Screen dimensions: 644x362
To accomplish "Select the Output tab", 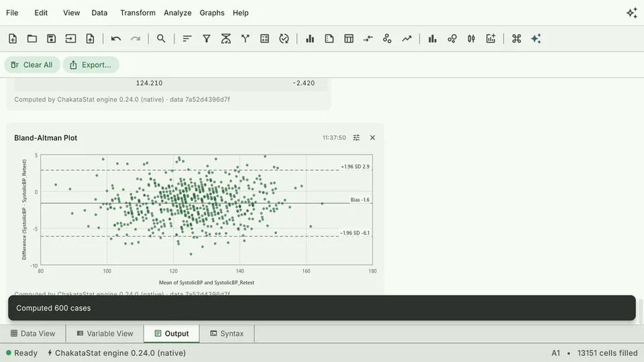I will coord(172,334).
